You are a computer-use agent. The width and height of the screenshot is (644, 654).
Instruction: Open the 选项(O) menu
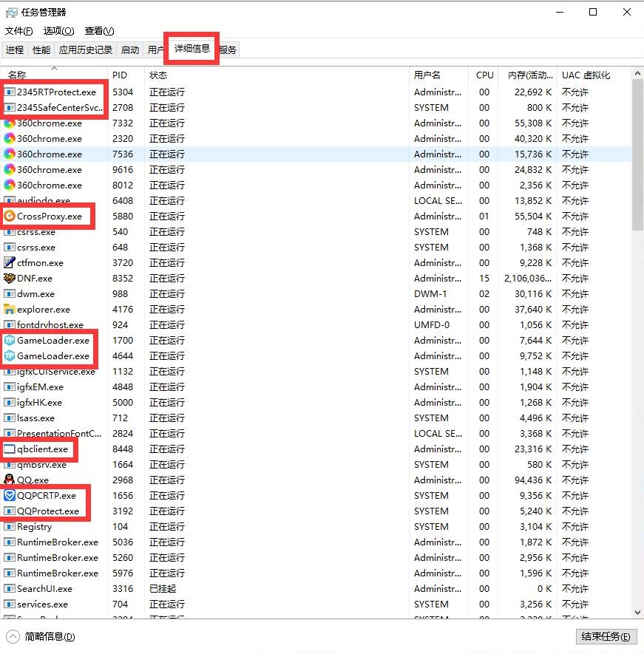(59, 31)
